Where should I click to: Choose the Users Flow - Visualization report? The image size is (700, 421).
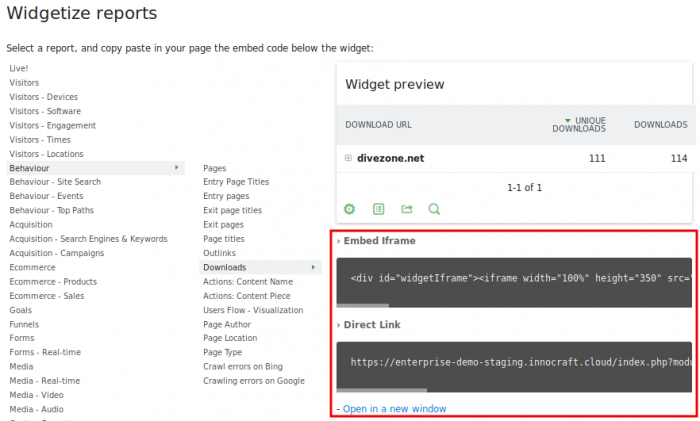252,310
